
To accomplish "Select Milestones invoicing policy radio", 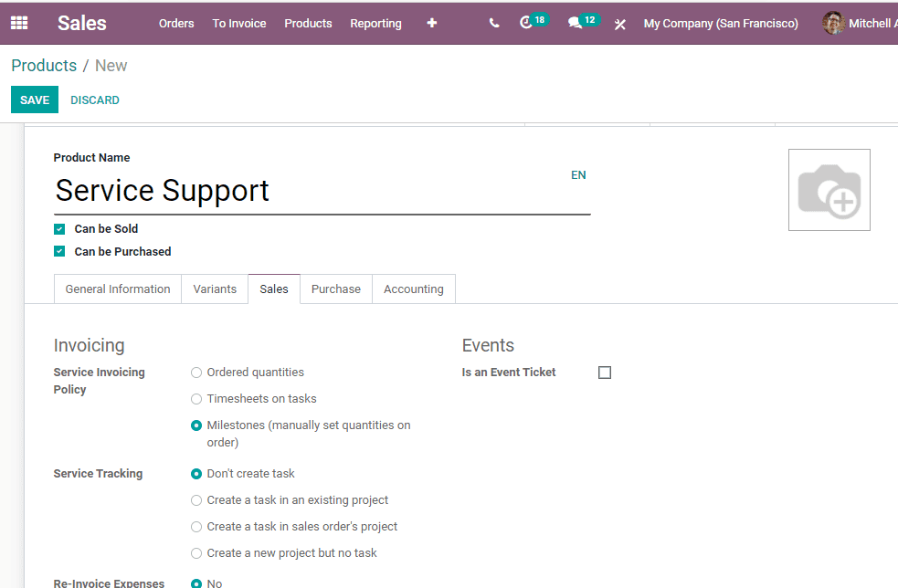I will click(x=196, y=425).
